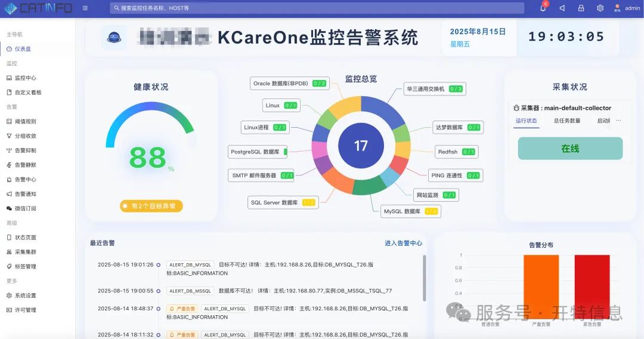Click the robot avatar beside system title
644x339 pixels.
click(x=113, y=38)
